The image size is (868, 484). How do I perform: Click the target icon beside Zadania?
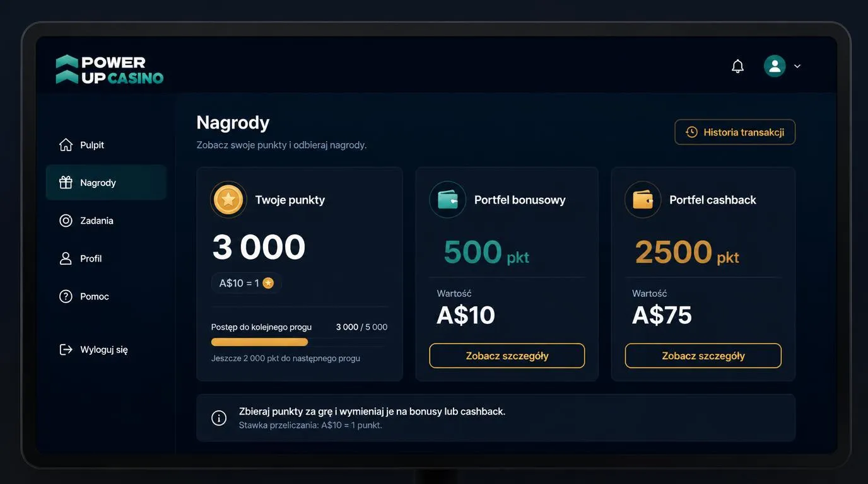click(66, 221)
